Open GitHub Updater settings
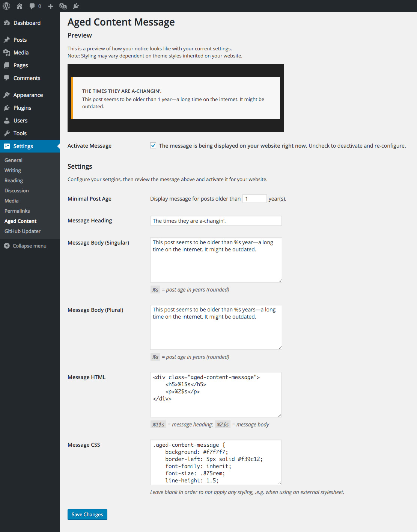 [x=23, y=231]
